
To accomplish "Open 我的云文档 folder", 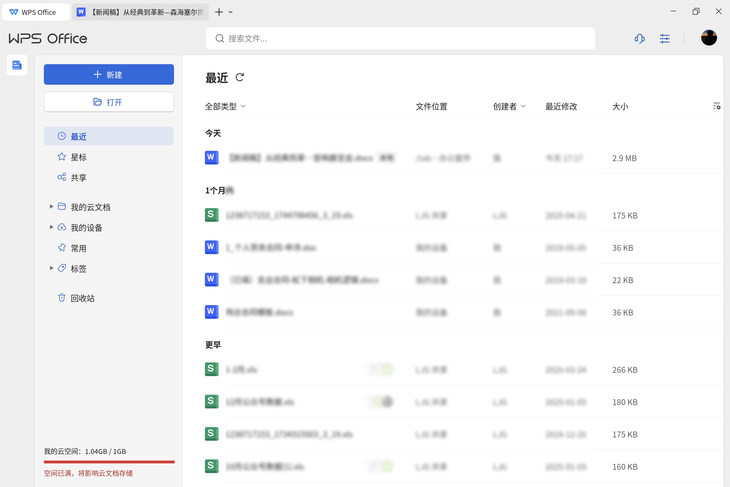I will click(90, 207).
